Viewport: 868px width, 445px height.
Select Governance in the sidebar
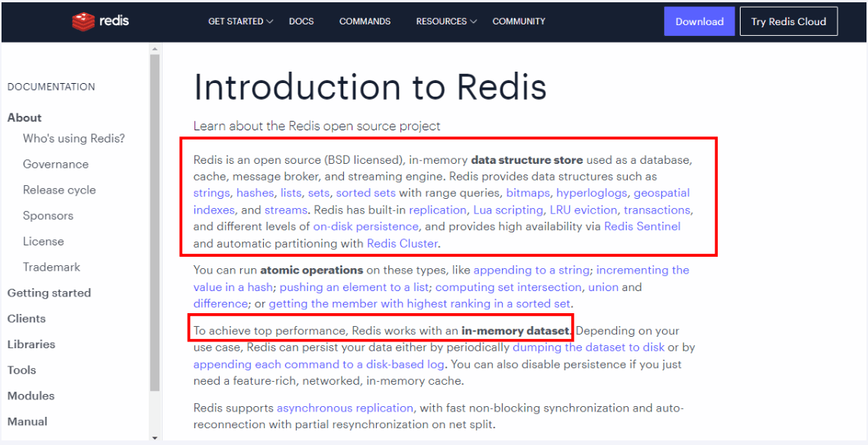[56, 164]
